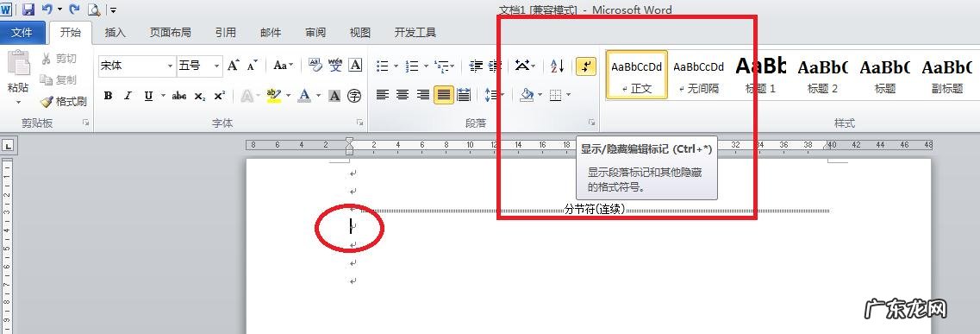The image size is (980, 334).
Task: Toggle Distributed alignment
Action: [x=464, y=95]
